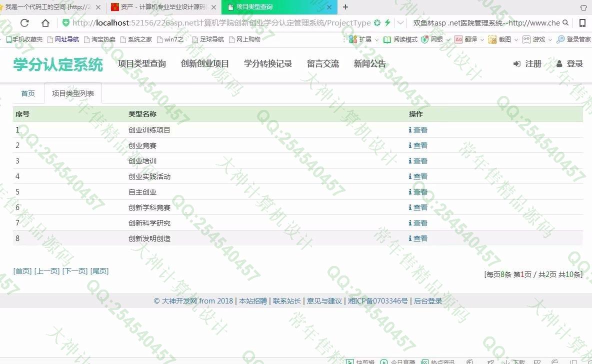Open the 翻译 translate tool
The image size is (592, 364).
(x=465, y=39)
